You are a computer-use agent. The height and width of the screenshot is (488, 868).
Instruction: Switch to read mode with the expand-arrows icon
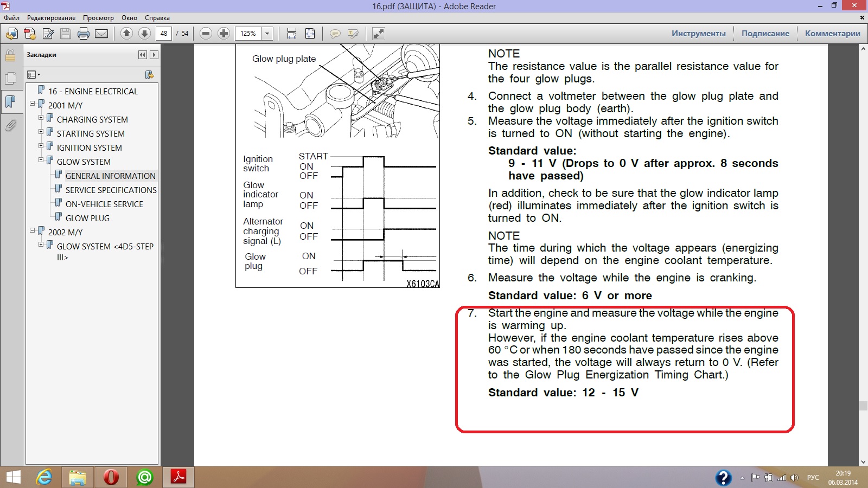click(x=379, y=34)
